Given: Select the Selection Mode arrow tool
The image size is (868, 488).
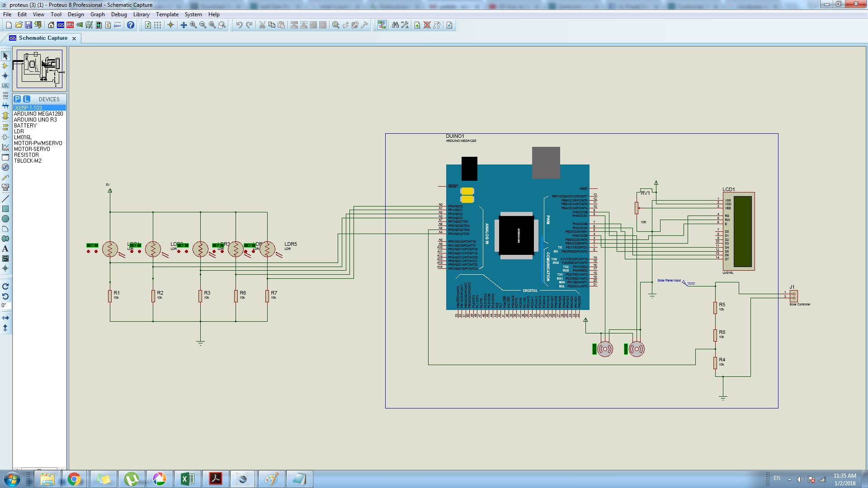Looking at the screenshot, I should point(5,56).
